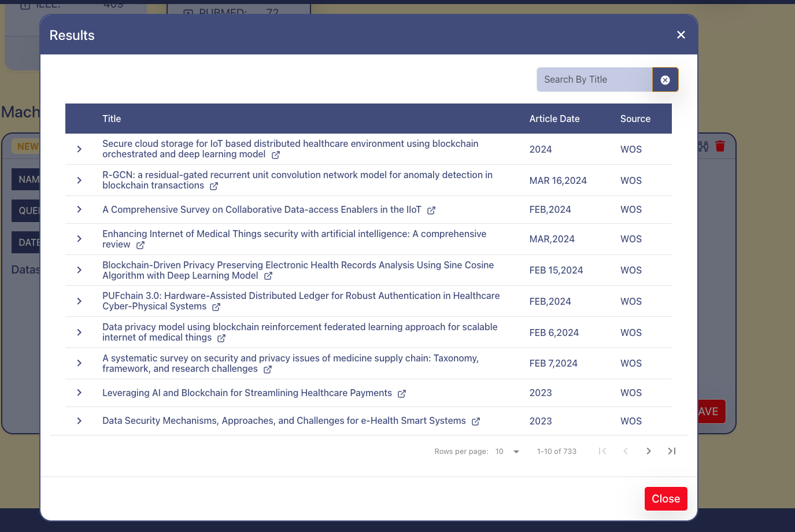Click the PUFchain 3.0 article title
Screen dimensions: 795x532
(x=301, y=301)
